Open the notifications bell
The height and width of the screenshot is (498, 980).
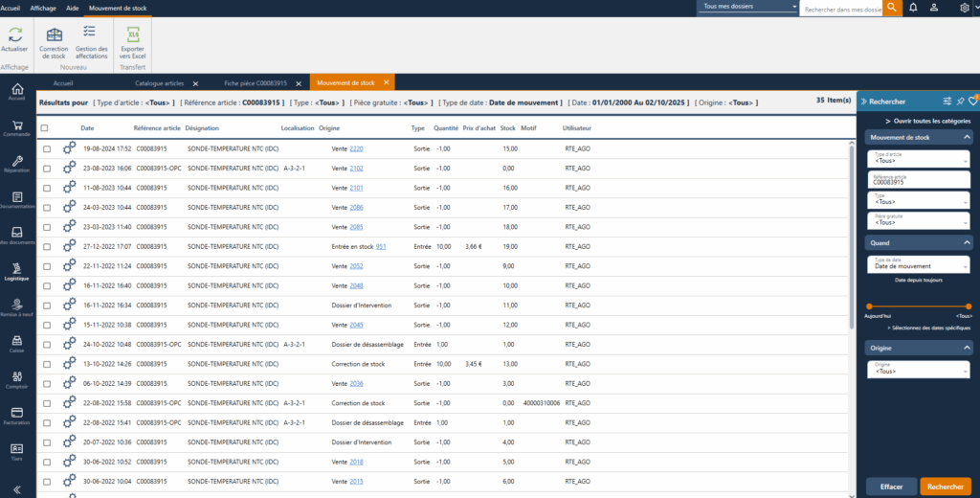tap(913, 8)
